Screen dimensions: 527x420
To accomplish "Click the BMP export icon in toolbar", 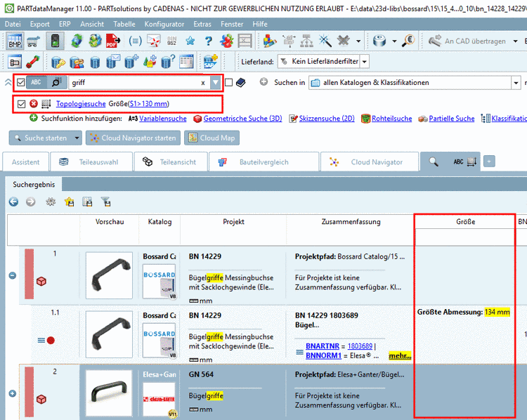I will coord(14,41).
